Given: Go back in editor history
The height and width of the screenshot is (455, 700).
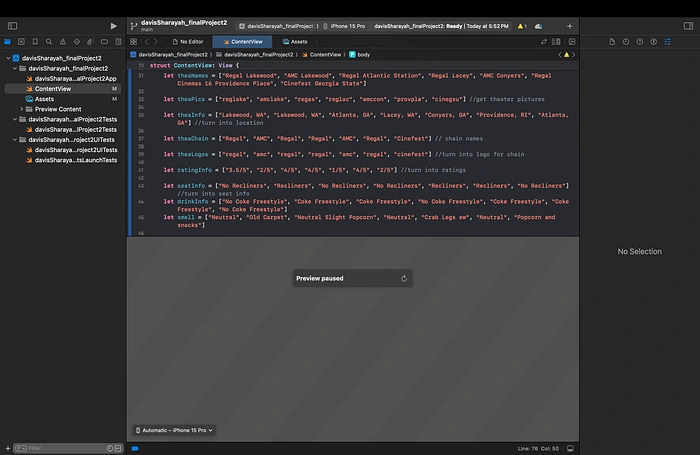Looking at the screenshot, I should (x=146, y=42).
